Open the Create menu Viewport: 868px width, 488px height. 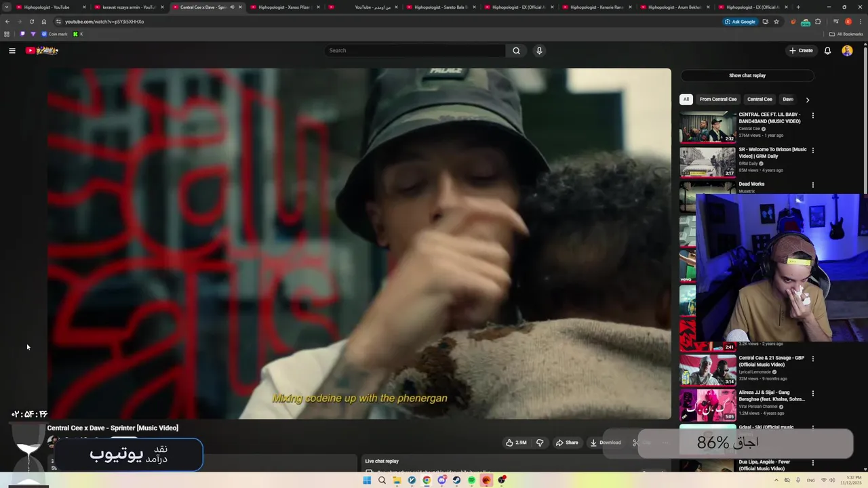(x=801, y=50)
